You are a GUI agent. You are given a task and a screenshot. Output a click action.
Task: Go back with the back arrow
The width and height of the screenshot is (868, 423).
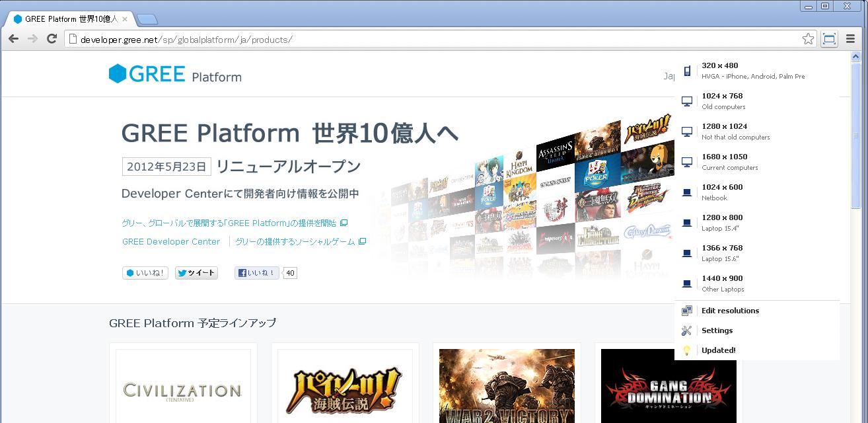(x=13, y=40)
